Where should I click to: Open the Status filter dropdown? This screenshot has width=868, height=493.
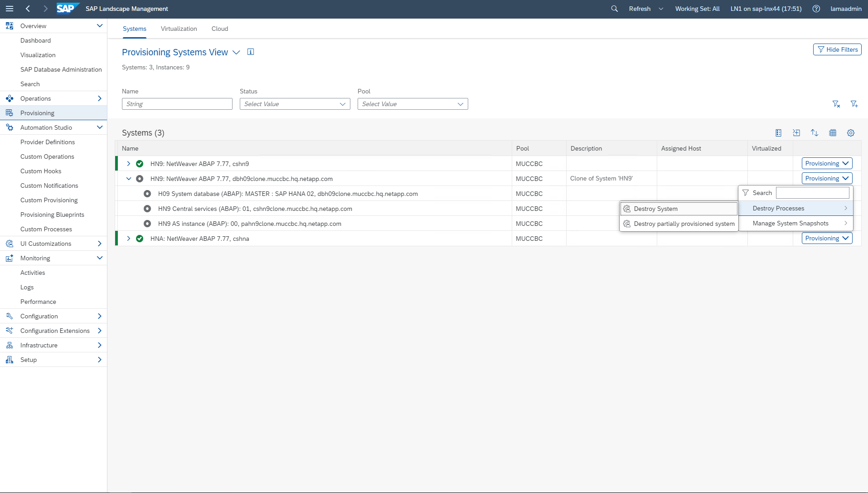point(295,104)
